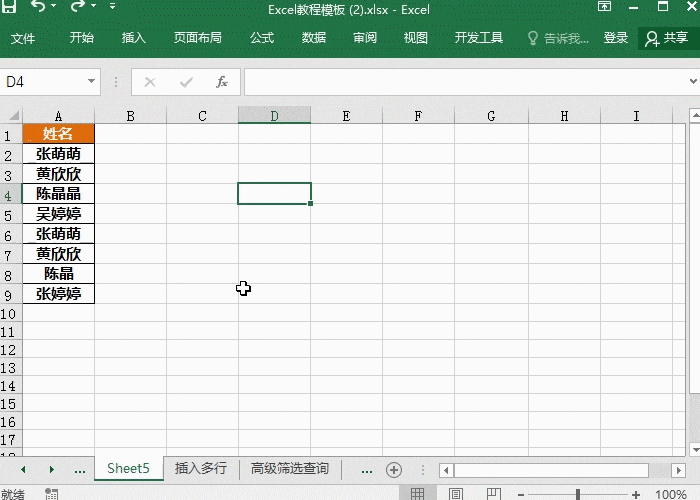The image size is (700, 500).
Task: Add a new sheet with plus icon
Action: click(x=394, y=469)
